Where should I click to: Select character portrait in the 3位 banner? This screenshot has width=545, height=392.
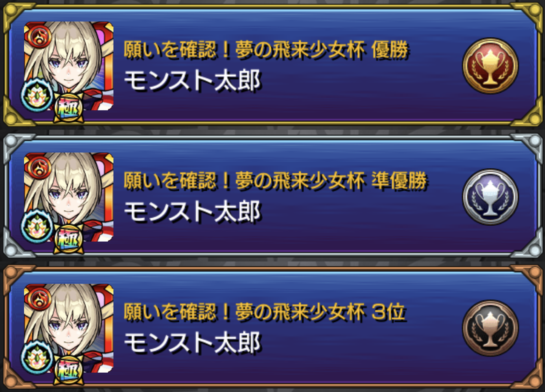[69, 329]
